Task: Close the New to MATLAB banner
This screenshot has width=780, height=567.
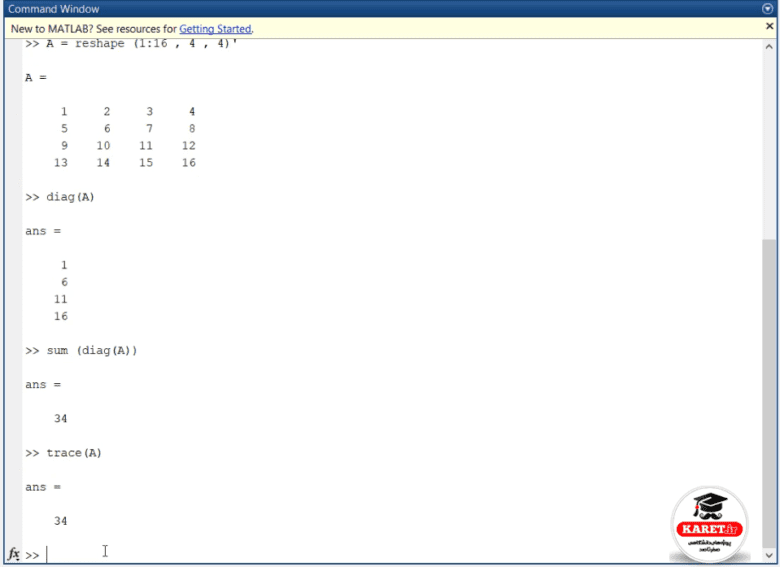Action: (x=769, y=26)
